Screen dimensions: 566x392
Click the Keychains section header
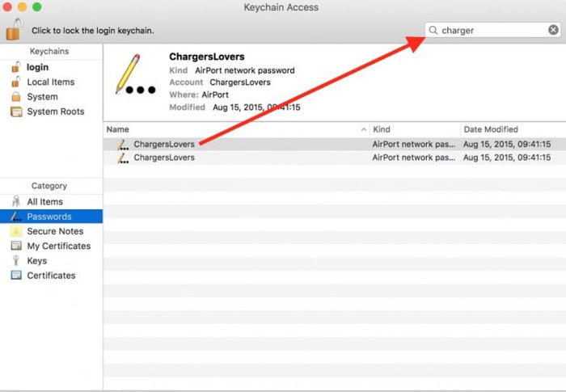(49, 51)
